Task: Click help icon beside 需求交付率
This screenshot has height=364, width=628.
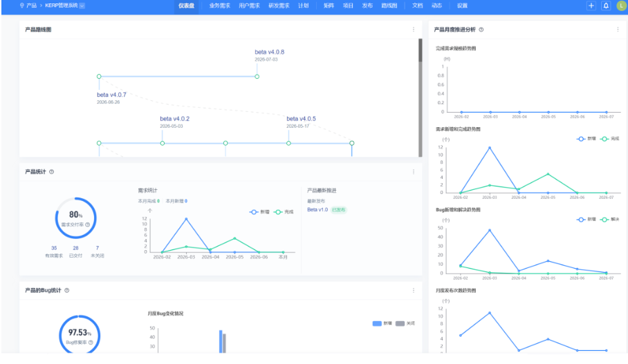Action: tap(87, 224)
